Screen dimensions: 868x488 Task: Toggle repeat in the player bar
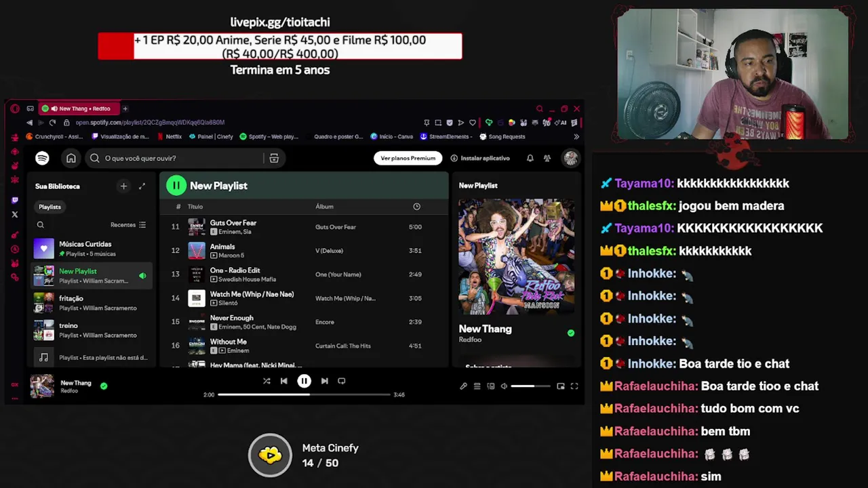342,381
